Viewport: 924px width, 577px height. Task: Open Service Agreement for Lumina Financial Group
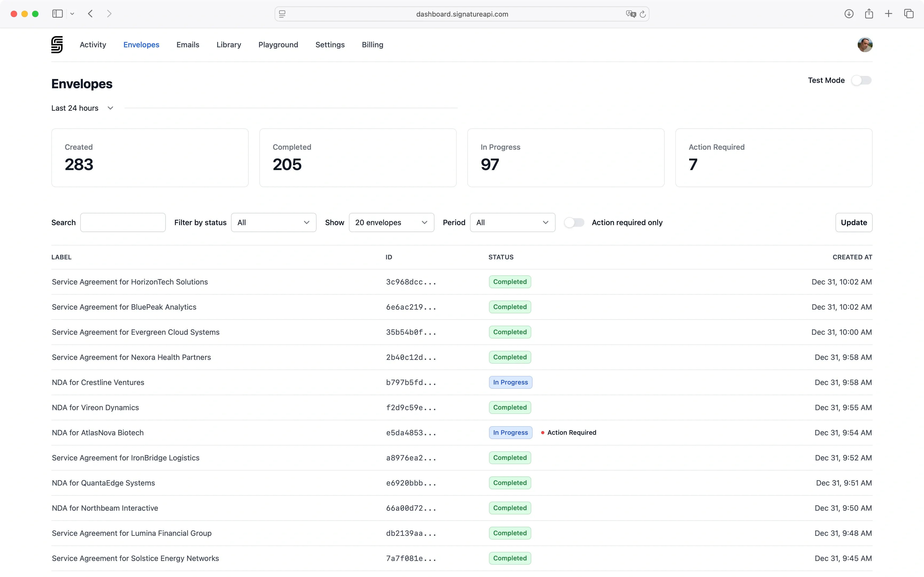point(132,533)
